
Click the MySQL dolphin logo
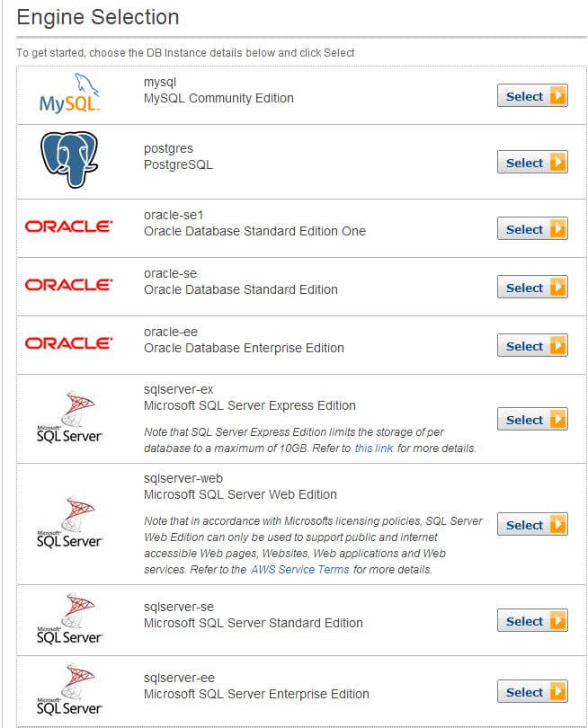tap(69, 93)
